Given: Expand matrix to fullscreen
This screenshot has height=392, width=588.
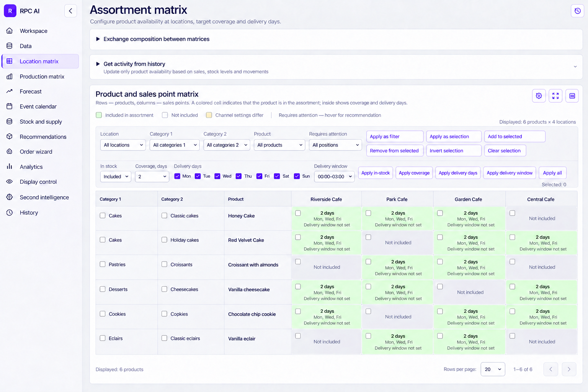Looking at the screenshot, I should (x=555, y=96).
